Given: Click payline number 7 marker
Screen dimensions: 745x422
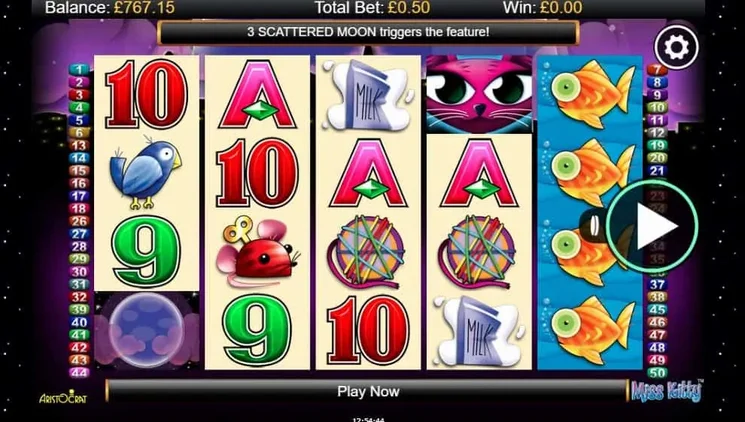Looking at the screenshot, I should click(x=657, y=70).
